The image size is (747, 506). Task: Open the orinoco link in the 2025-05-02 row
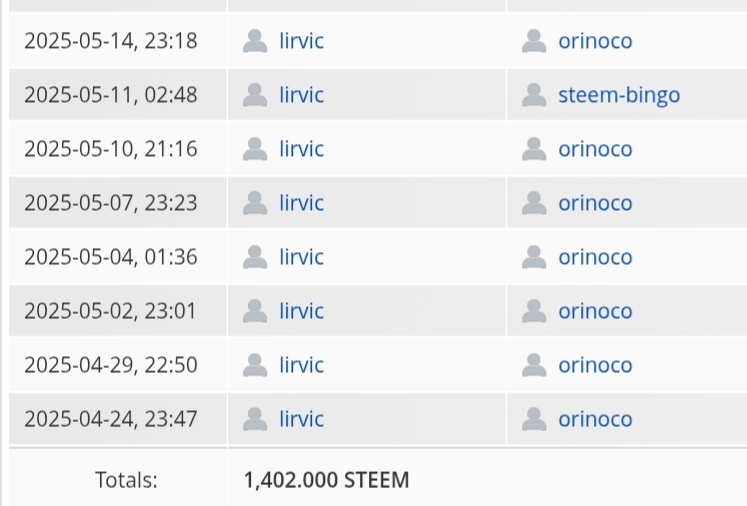tap(595, 311)
